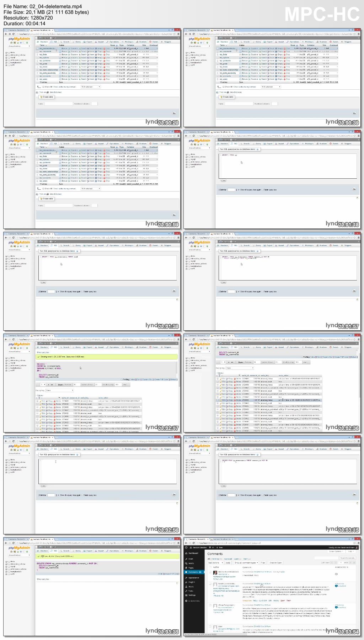This screenshot has height=640, width=364.
Task: In the 00:00:39 frame, click the Data Dictionary icon
Action: point(229,92)
